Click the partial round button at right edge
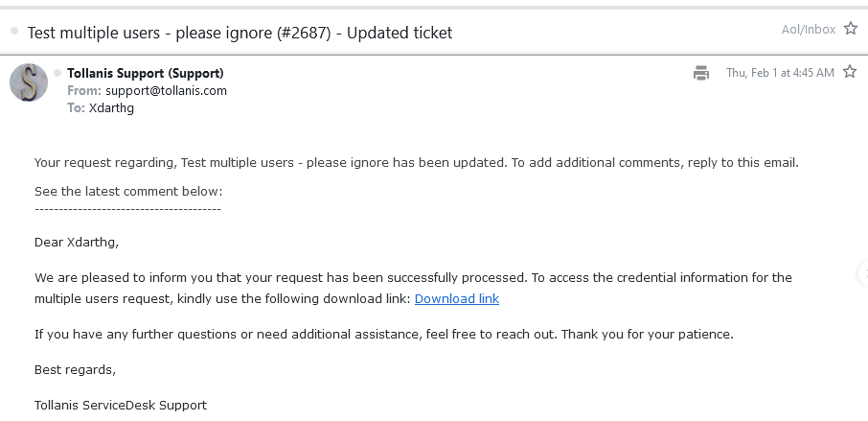Screen dimensions: 868x421 [x=862, y=273]
